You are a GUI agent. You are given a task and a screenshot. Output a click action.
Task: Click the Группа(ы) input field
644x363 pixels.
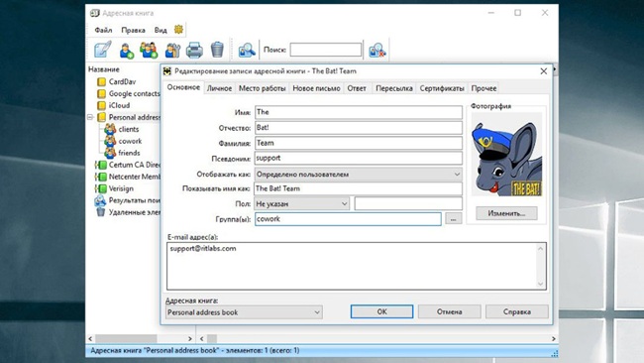tap(348, 219)
